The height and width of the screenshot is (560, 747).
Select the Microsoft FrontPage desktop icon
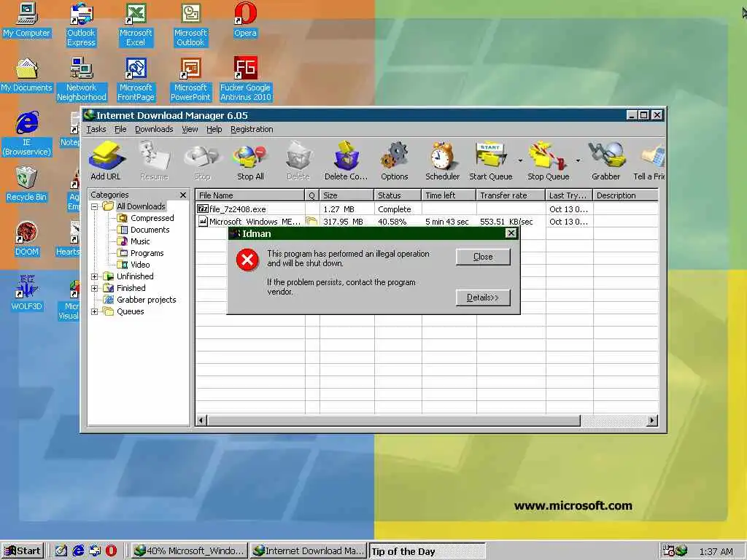click(x=136, y=80)
